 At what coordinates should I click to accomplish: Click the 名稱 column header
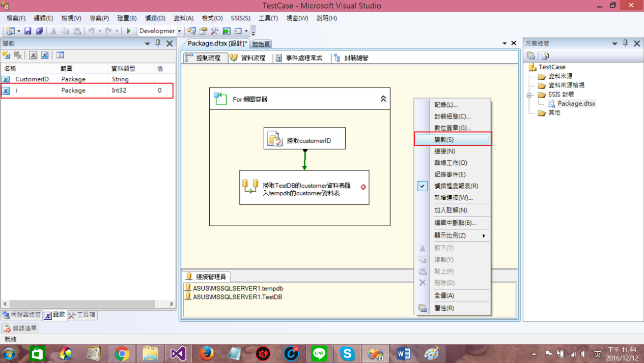[x=30, y=68]
